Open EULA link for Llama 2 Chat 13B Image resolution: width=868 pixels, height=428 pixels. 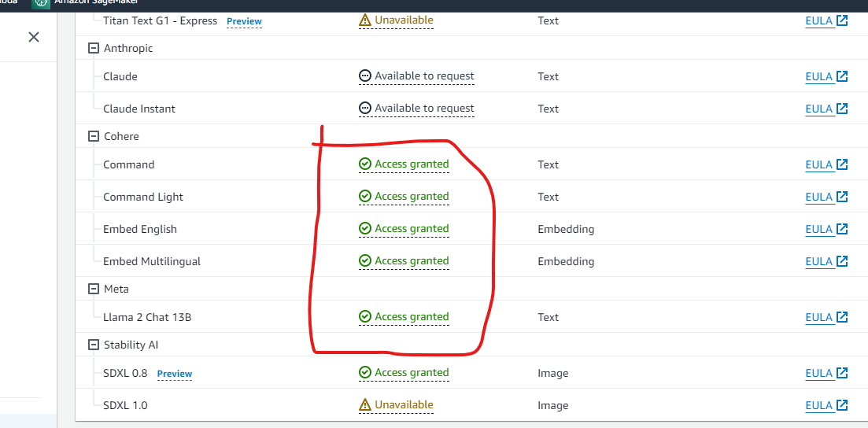[x=826, y=317]
